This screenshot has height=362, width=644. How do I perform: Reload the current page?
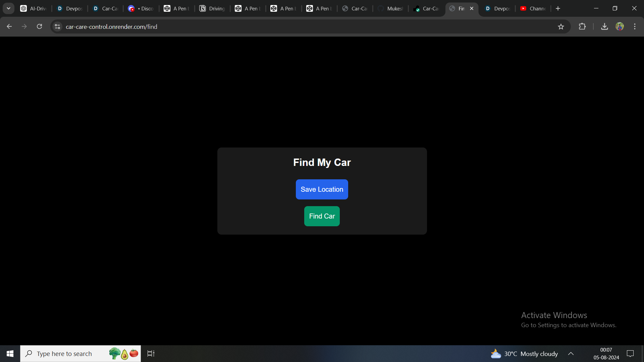tap(39, 26)
